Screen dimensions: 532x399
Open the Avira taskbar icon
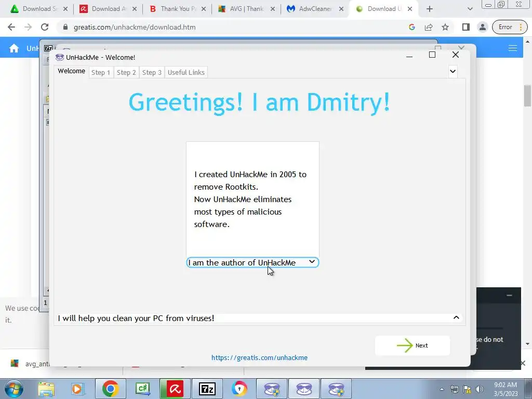[x=175, y=389]
